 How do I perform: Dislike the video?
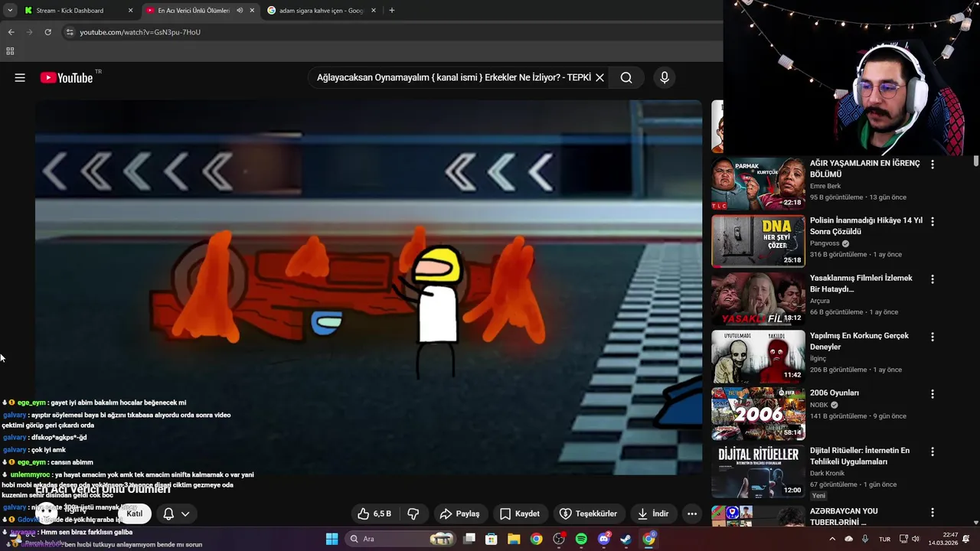coord(413,514)
